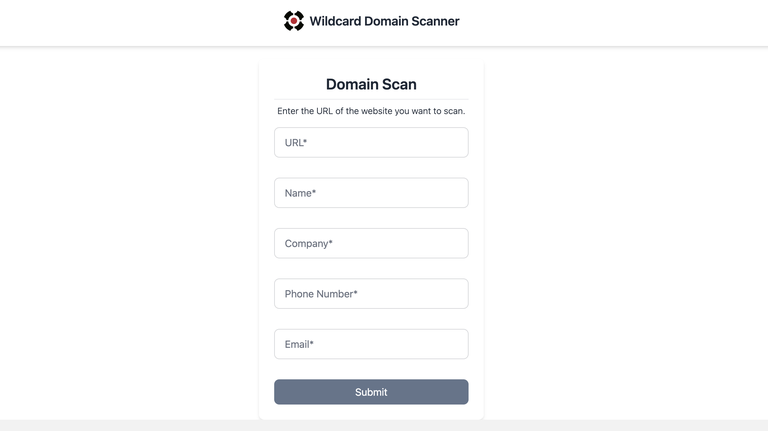Image resolution: width=768 pixels, height=431 pixels.
Task: Submit the domain scan form
Action: [x=371, y=392]
